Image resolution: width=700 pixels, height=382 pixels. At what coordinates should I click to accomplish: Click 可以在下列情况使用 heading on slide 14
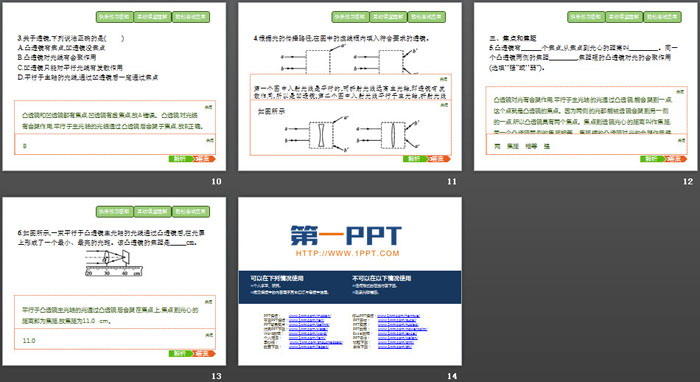(277, 278)
